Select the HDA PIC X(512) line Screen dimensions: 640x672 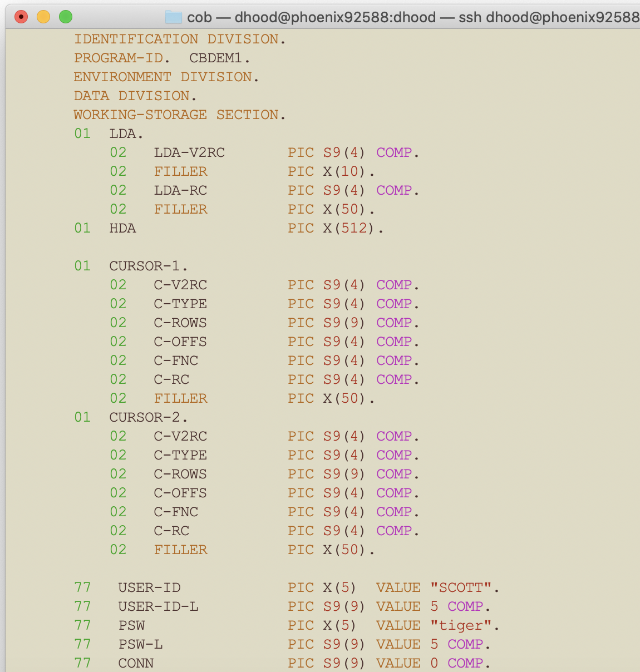click(223, 228)
